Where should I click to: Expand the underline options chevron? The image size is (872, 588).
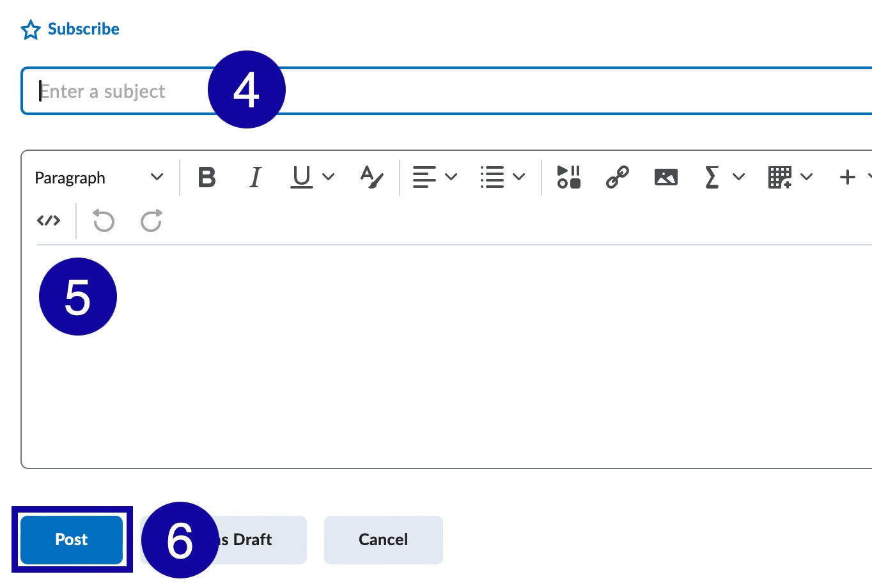328,177
